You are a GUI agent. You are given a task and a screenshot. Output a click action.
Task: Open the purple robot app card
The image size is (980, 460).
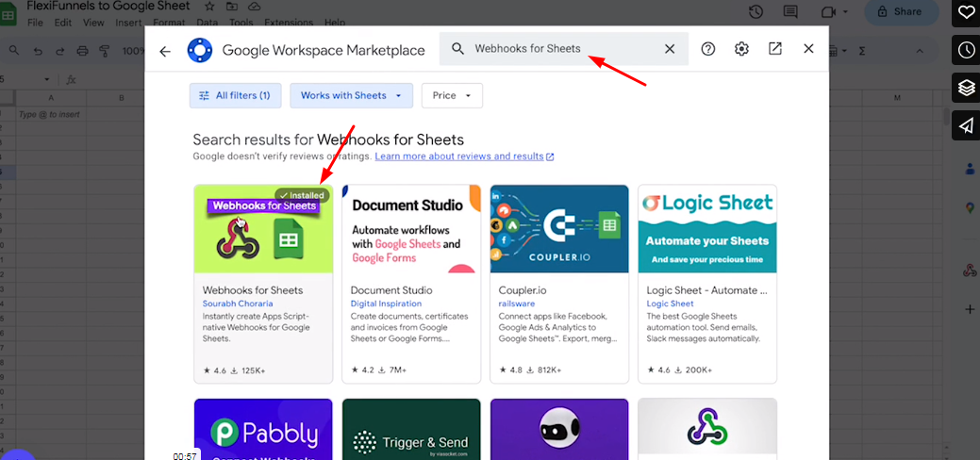[x=559, y=430]
